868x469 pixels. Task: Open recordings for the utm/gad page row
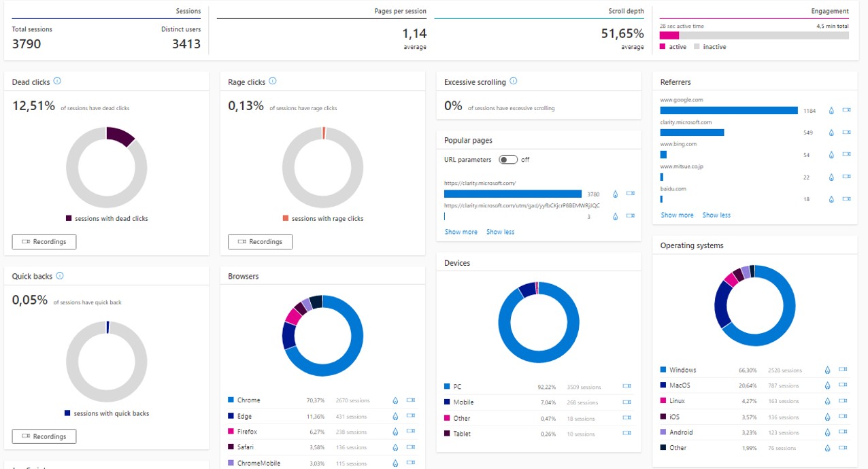(x=631, y=216)
